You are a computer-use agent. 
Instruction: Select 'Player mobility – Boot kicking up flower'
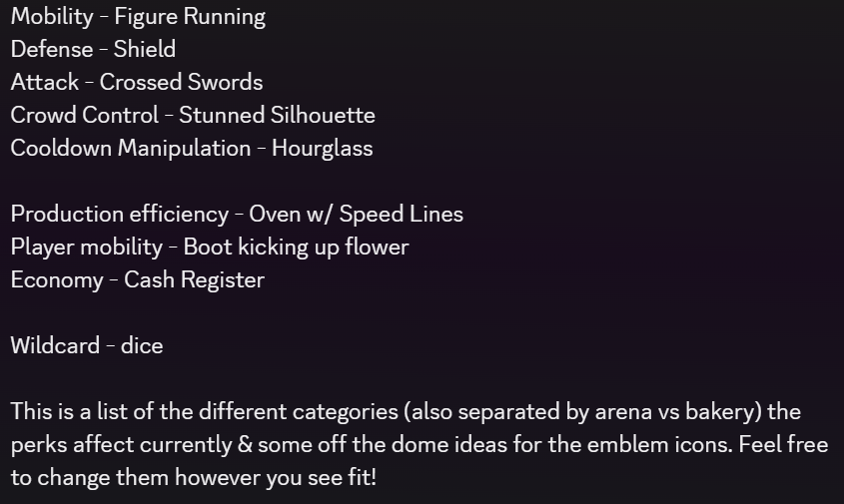(x=210, y=248)
